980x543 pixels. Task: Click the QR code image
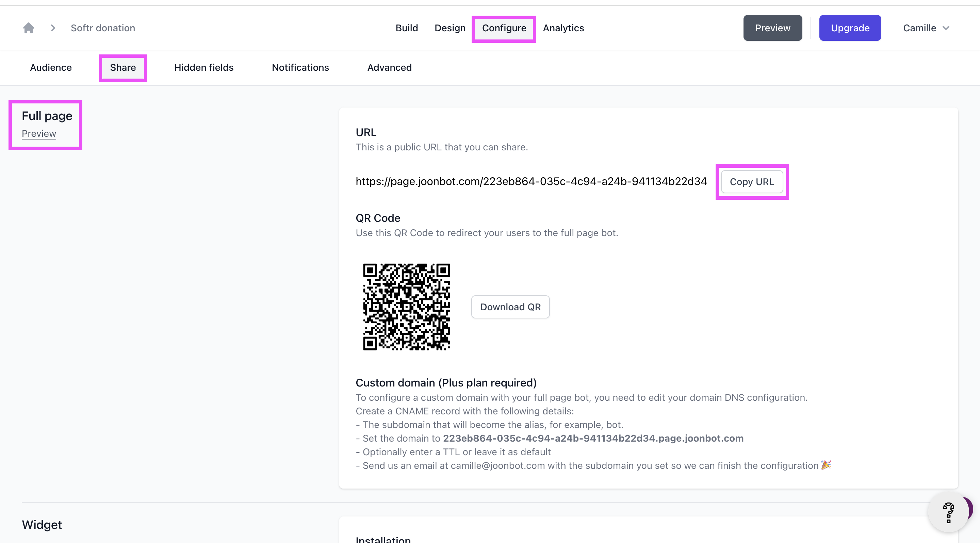coord(407,307)
